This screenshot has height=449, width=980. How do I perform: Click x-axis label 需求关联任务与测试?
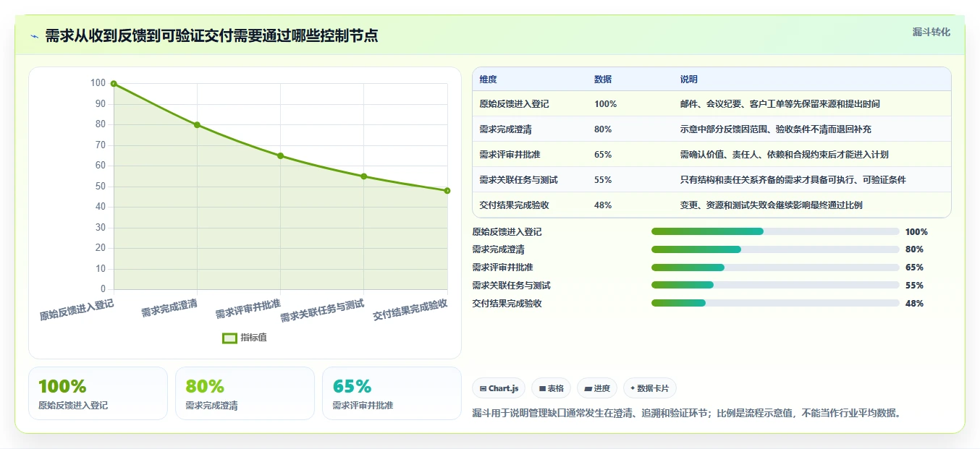click(x=322, y=310)
